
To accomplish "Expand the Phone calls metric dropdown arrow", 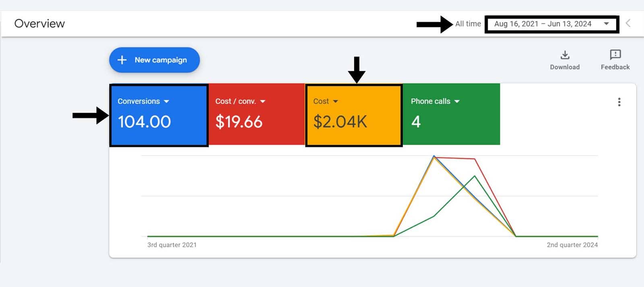I will pyautogui.click(x=457, y=102).
